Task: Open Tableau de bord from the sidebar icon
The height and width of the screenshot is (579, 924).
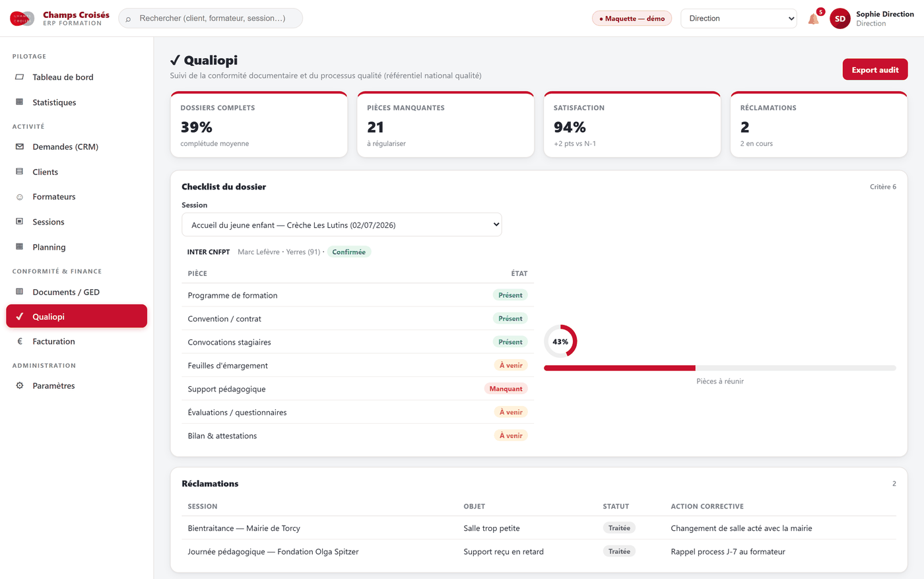Action: click(x=19, y=77)
